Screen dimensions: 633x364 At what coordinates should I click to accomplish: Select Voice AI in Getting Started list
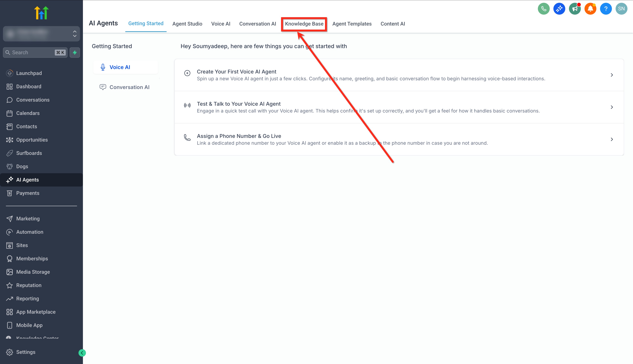pos(120,67)
